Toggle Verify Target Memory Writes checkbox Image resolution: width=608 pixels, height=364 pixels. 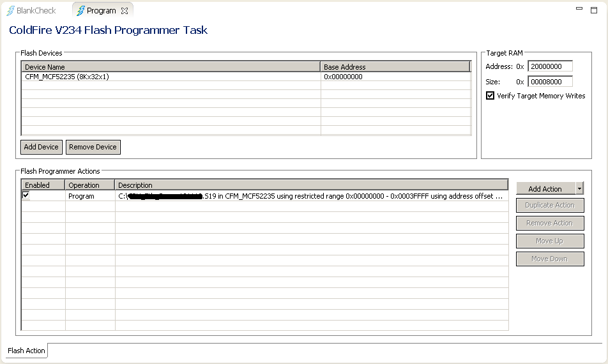[490, 96]
